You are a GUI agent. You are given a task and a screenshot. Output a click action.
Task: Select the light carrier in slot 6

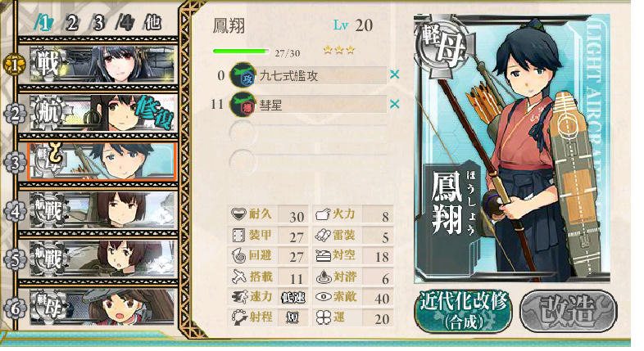coord(102,307)
